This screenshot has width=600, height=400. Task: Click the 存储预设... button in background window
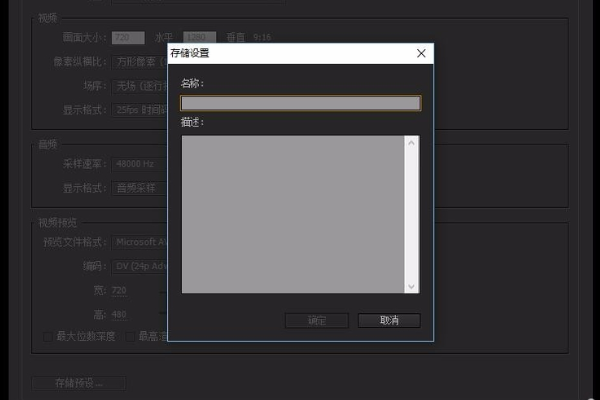(78, 383)
